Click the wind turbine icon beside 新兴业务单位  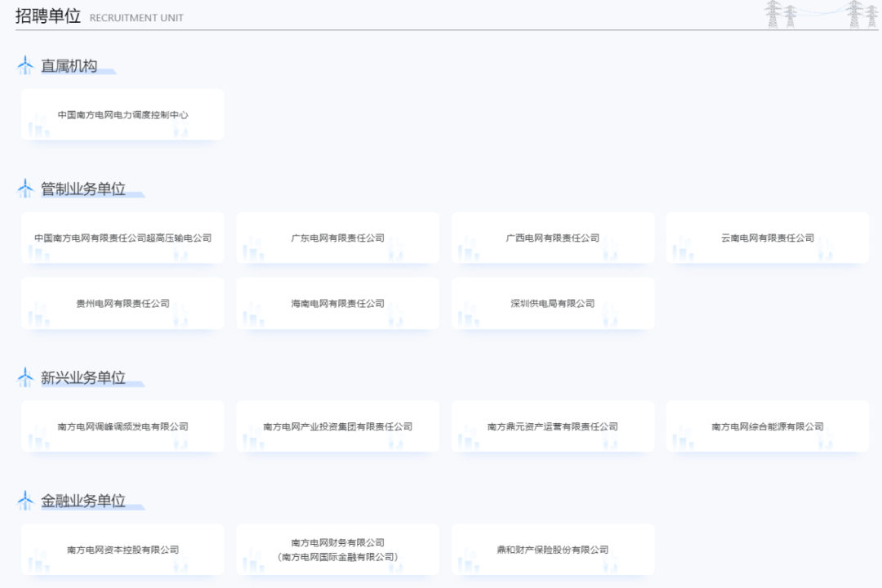[x=25, y=377]
